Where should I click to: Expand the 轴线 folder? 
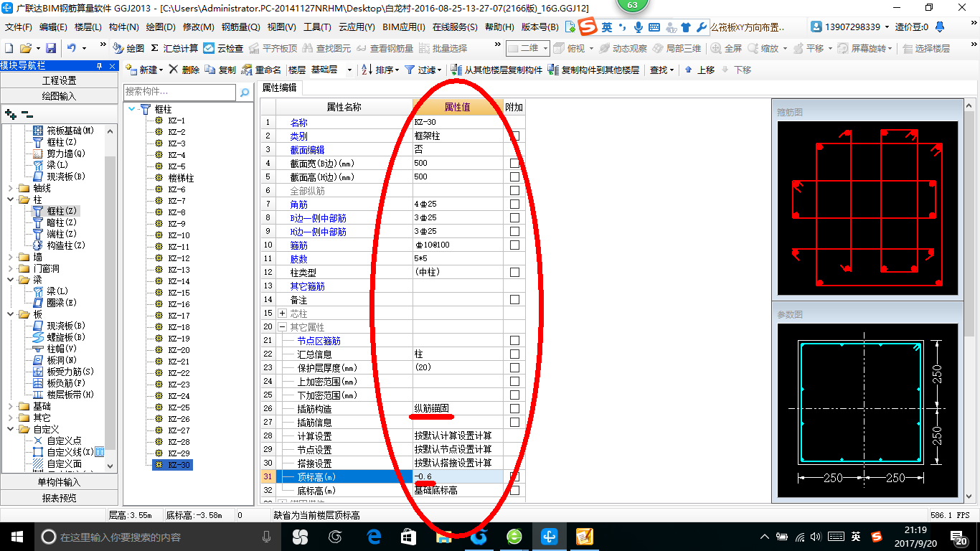(10, 188)
